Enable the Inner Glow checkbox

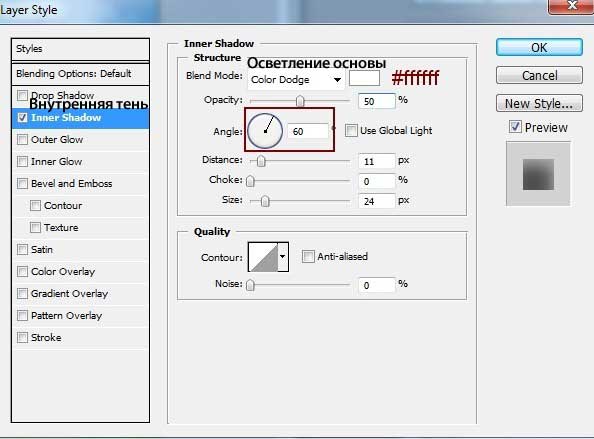point(22,161)
